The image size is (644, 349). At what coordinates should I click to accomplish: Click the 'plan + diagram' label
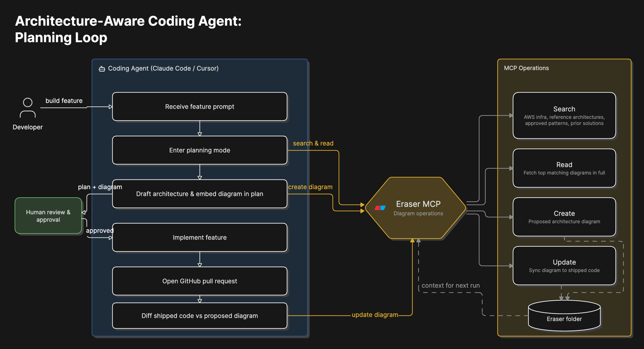tap(100, 187)
